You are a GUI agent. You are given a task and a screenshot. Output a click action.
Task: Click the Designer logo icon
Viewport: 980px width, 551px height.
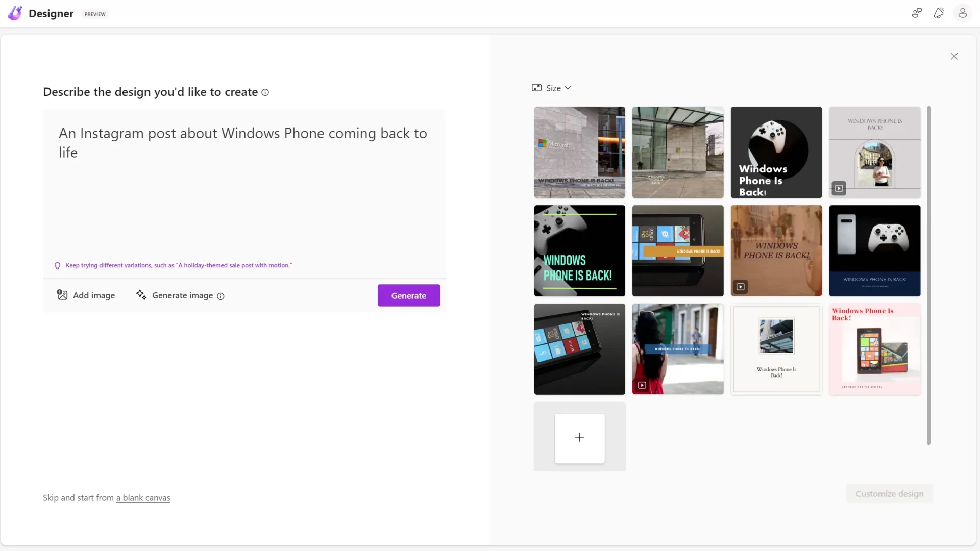15,13
